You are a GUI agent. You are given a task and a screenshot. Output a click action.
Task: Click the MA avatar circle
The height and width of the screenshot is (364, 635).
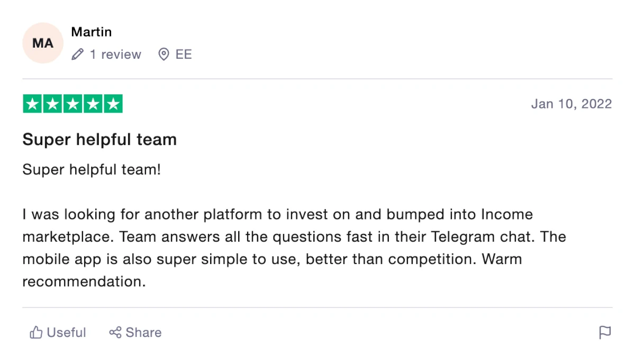click(43, 43)
